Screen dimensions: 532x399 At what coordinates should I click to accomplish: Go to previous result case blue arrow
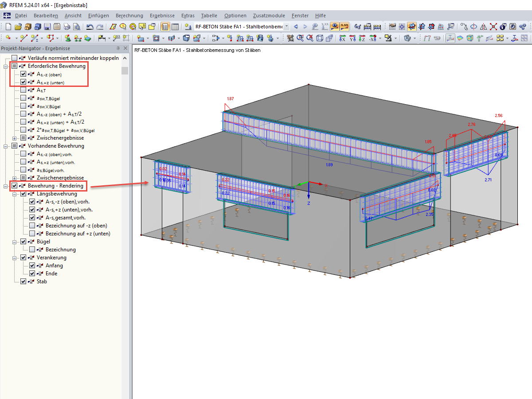296,27
